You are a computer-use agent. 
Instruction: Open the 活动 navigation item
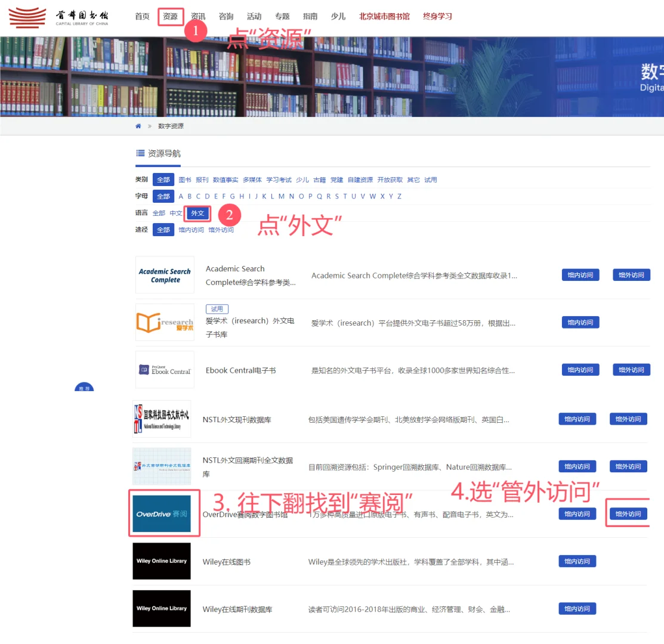coord(254,17)
